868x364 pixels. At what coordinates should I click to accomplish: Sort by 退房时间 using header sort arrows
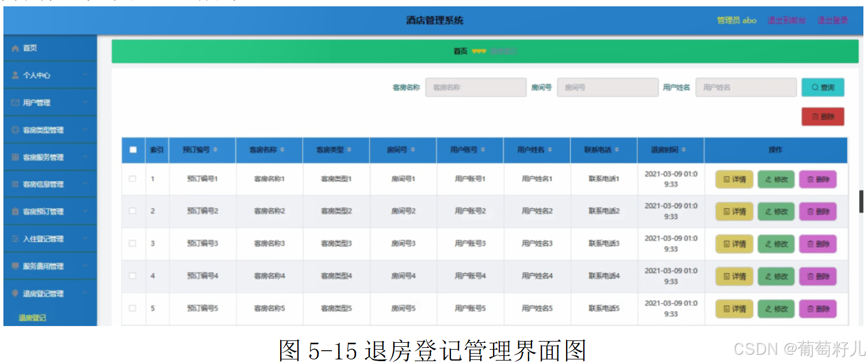pyautogui.click(x=683, y=150)
